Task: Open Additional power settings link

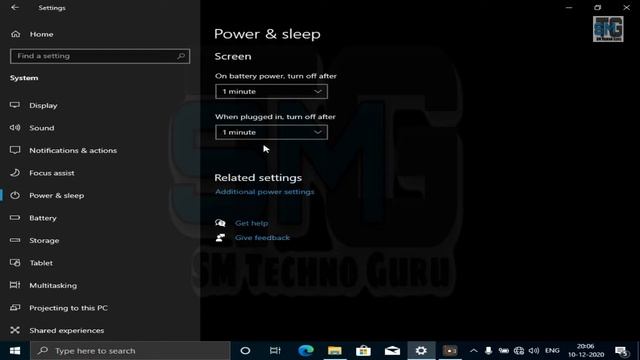Action: click(264, 192)
